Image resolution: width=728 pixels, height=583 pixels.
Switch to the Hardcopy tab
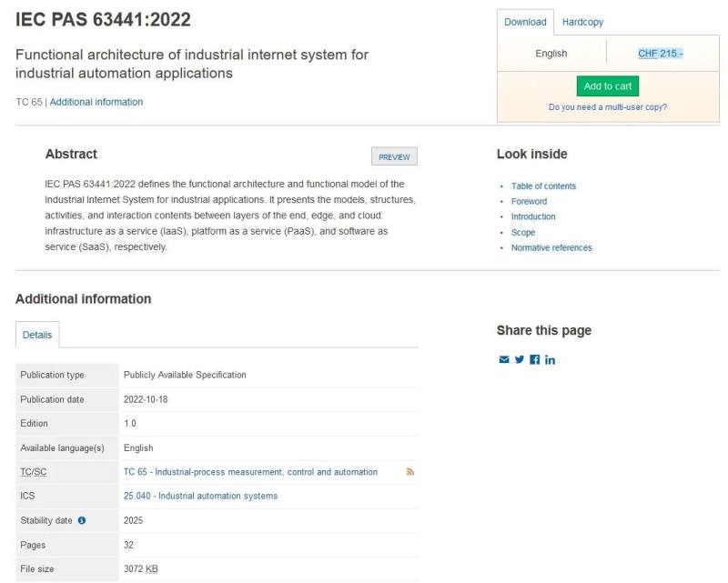[x=582, y=22]
